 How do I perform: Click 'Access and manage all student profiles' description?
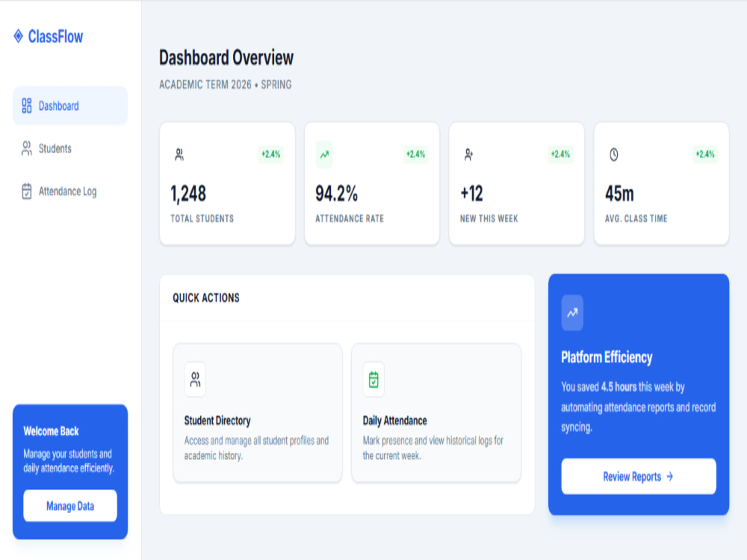coord(256,448)
